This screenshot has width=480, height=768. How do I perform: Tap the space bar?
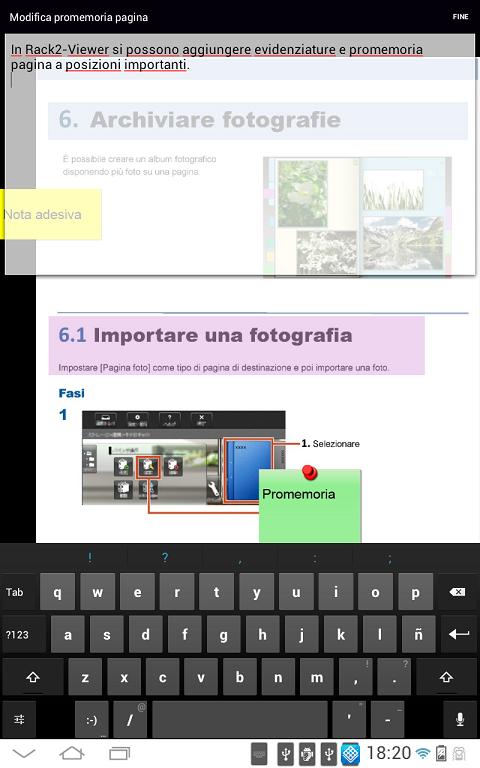pos(240,720)
